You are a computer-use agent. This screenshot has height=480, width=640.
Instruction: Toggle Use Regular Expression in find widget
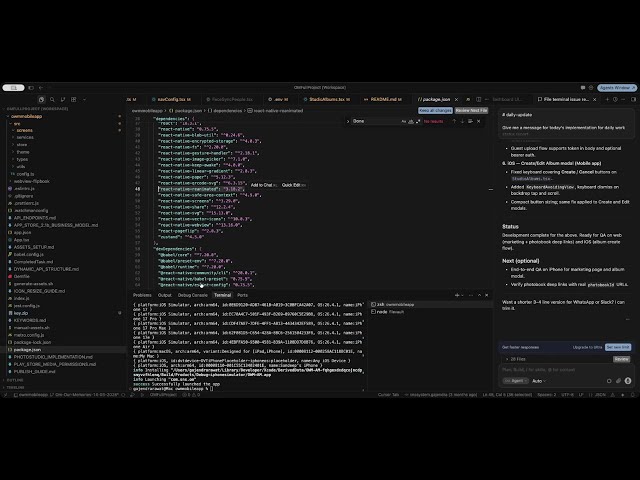pyautogui.click(x=418, y=121)
